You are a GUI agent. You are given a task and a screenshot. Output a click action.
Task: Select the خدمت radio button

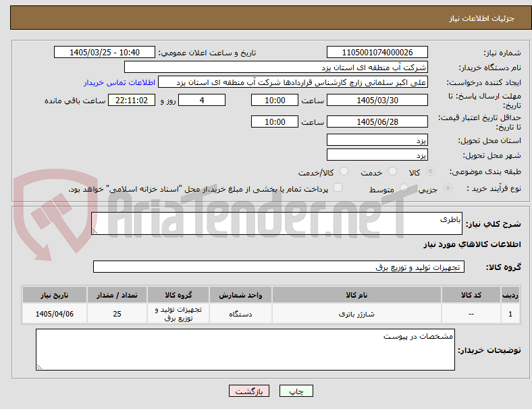392,171
